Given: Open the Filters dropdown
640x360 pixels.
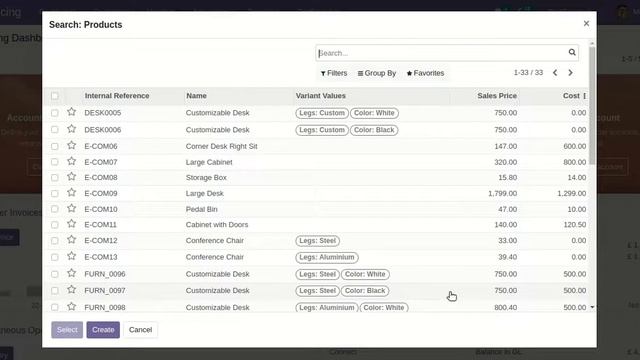Looking at the screenshot, I should 334,73.
